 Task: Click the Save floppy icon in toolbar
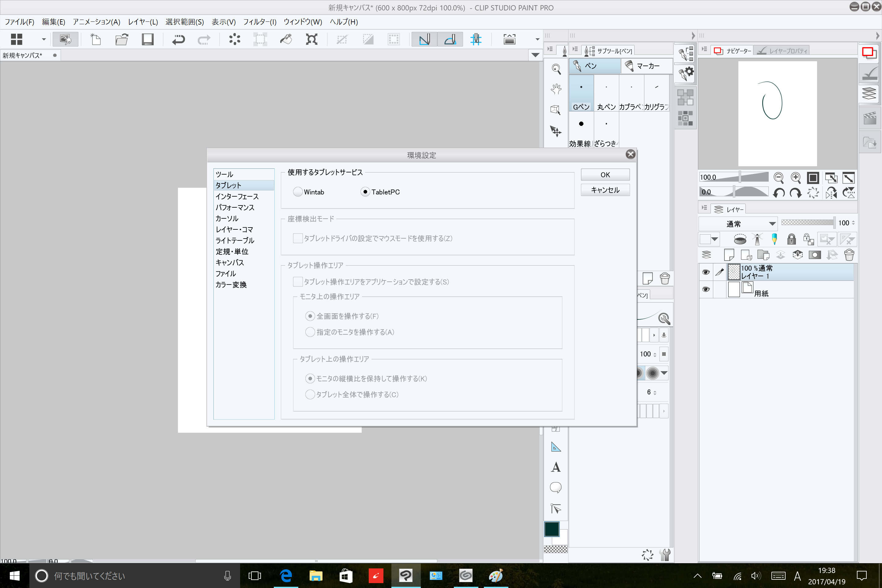pos(147,40)
